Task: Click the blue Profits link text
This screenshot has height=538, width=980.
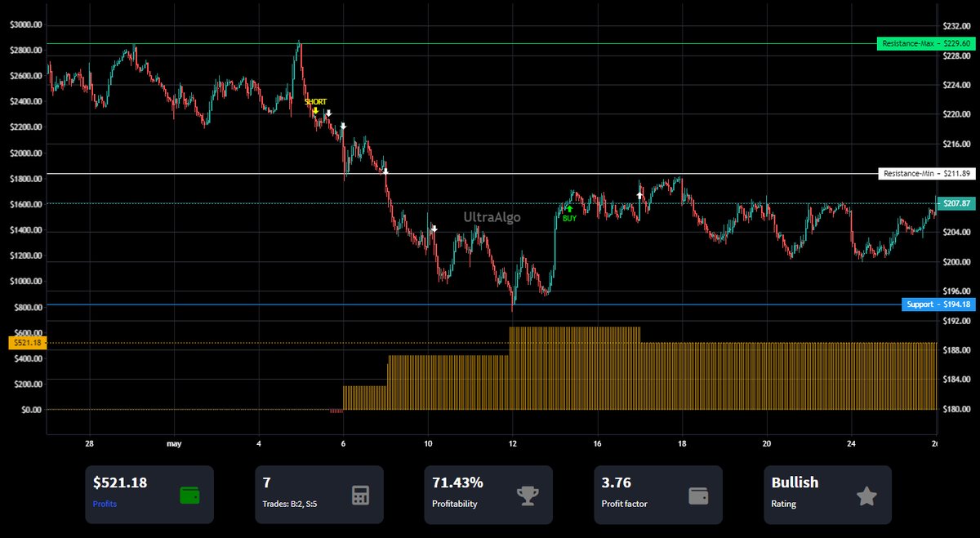Action: pos(105,505)
